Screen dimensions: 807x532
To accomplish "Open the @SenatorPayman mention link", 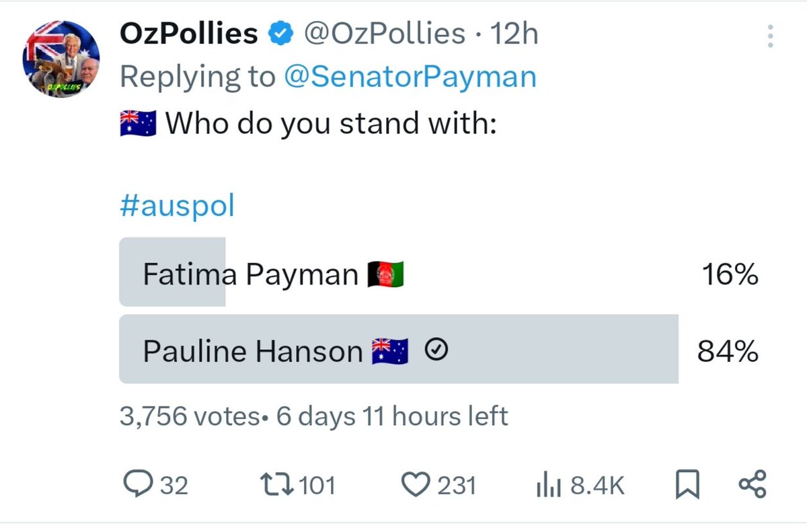I will 410,77.
